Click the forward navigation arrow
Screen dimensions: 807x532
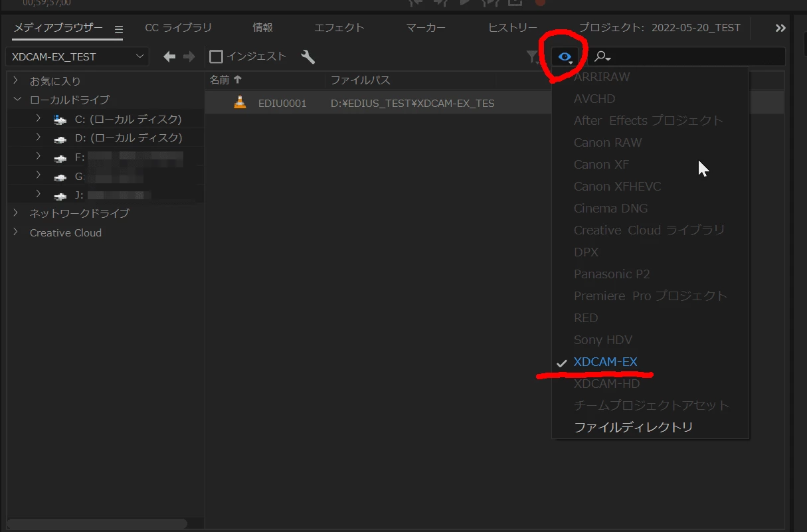[189, 57]
